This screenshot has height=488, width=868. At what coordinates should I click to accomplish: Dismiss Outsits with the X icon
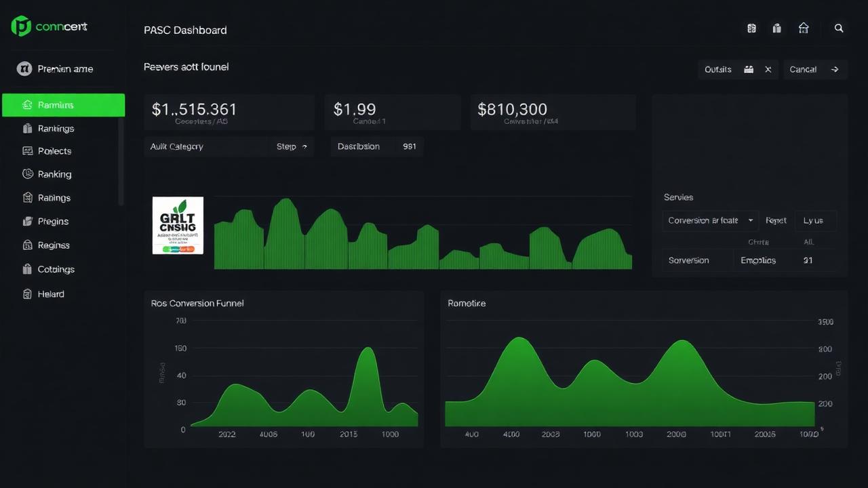(x=768, y=69)
